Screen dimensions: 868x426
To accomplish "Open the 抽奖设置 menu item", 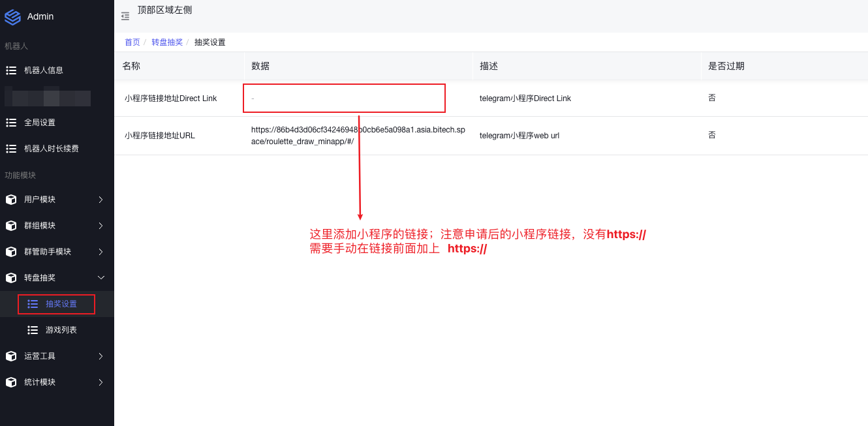I will point(61,304).
